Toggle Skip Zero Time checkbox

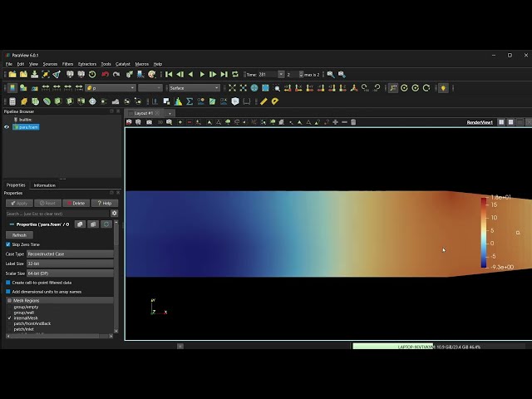(8, 244)
